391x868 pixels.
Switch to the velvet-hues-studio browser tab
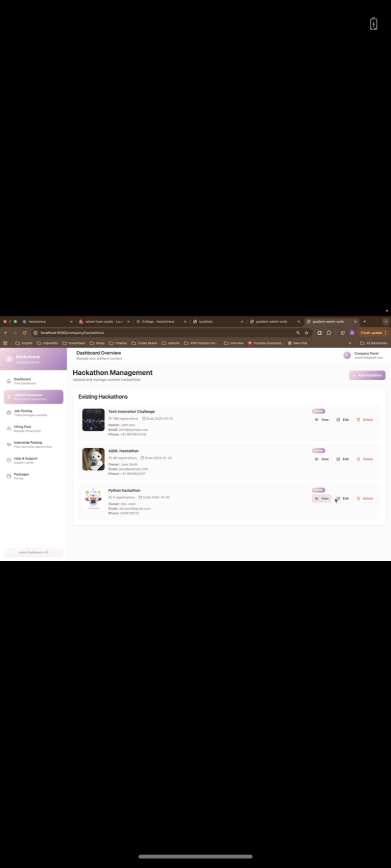[103, 322]
